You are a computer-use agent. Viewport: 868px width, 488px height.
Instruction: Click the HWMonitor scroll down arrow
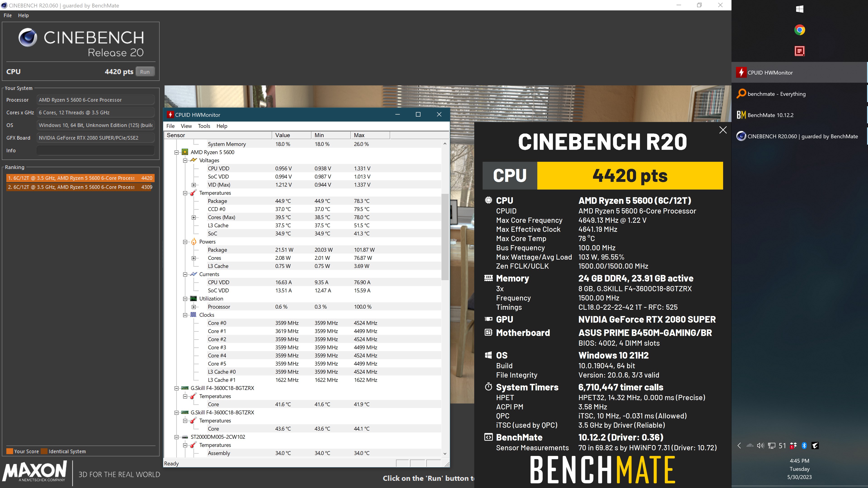click(x=445, y=454)
